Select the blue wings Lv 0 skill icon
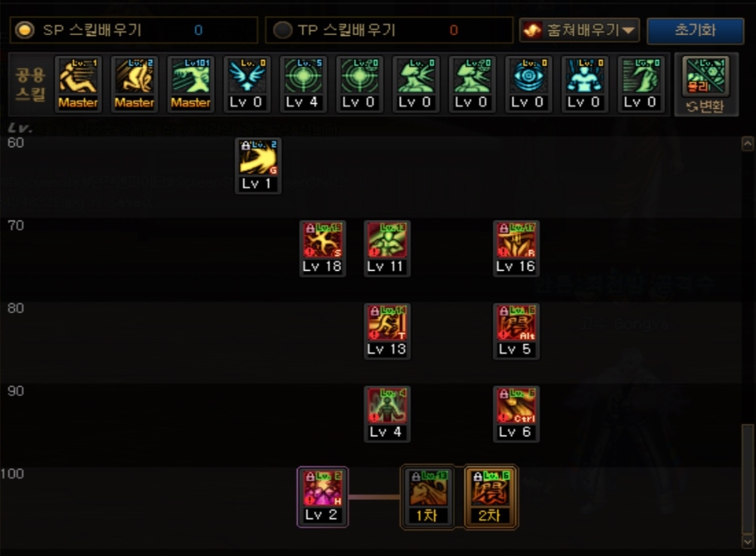This screenshot has width=756, height=556. click(x=246, y=84)
